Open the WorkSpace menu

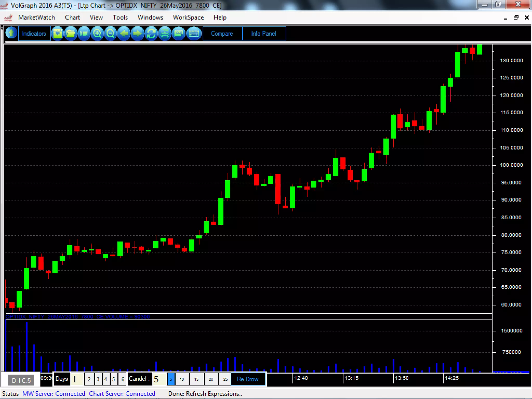pos(188,17)
